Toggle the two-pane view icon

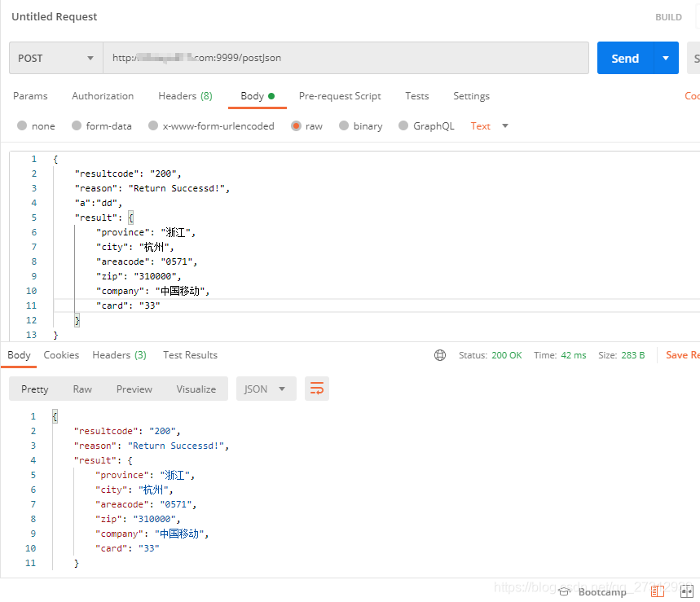click(x=658, y=592)
